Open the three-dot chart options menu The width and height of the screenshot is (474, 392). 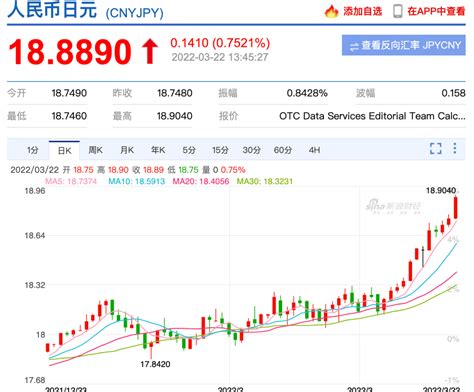click(455, 148)
